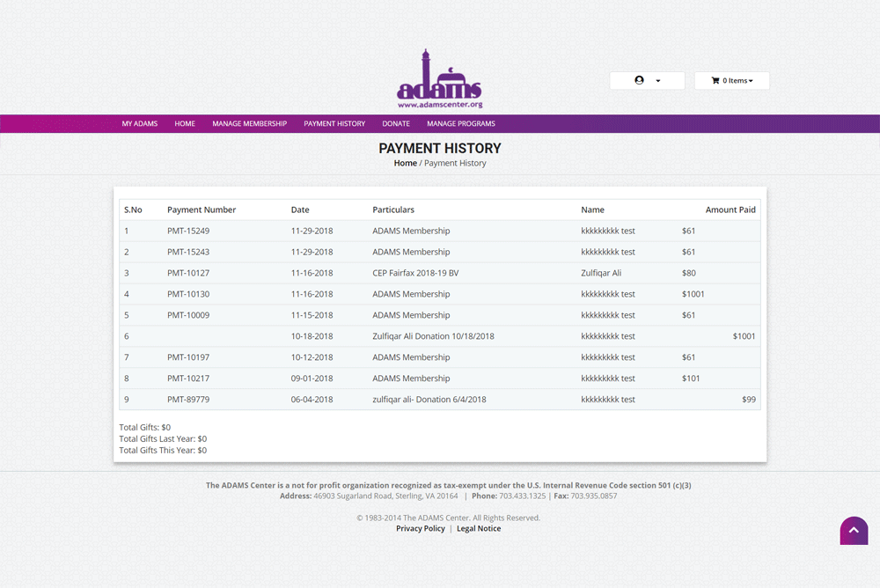
Task: Open MANAGE PROGRAMS menu item
Action: coord(461,123)
